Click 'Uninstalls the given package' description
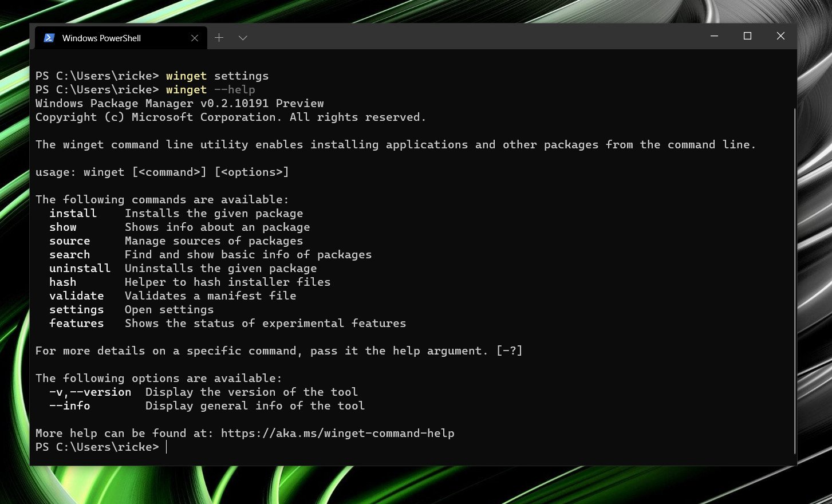 pos(221,268)
